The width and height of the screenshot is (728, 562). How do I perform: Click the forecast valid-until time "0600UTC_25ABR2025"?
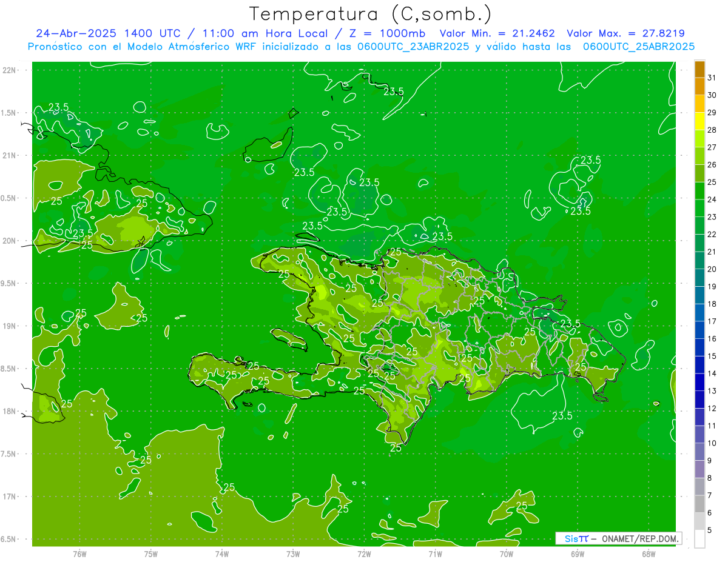coord(638,47)
